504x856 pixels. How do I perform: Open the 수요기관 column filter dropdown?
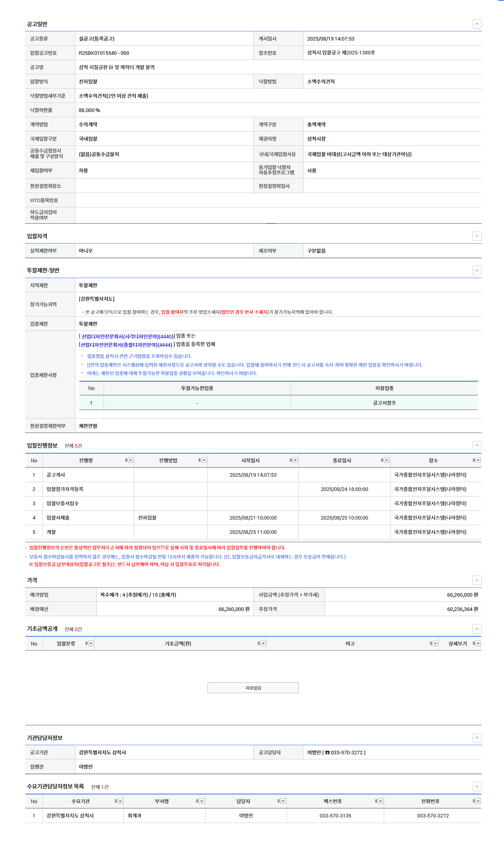pos(121,801)
